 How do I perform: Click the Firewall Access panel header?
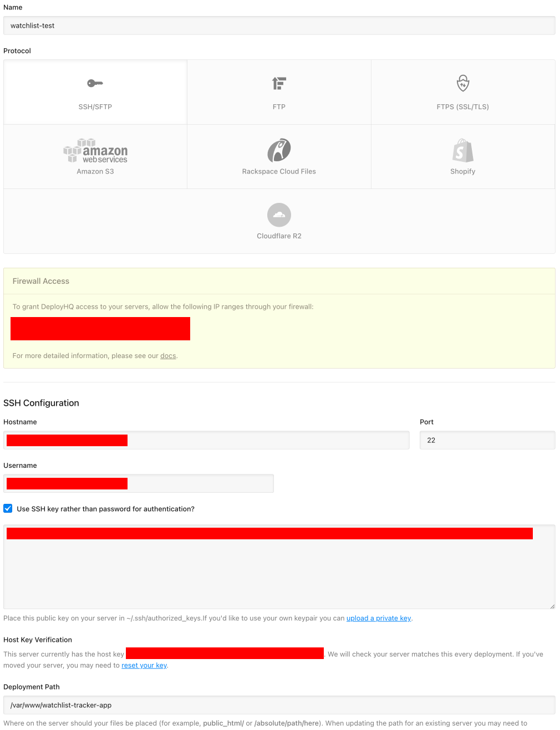pos(40,281)
